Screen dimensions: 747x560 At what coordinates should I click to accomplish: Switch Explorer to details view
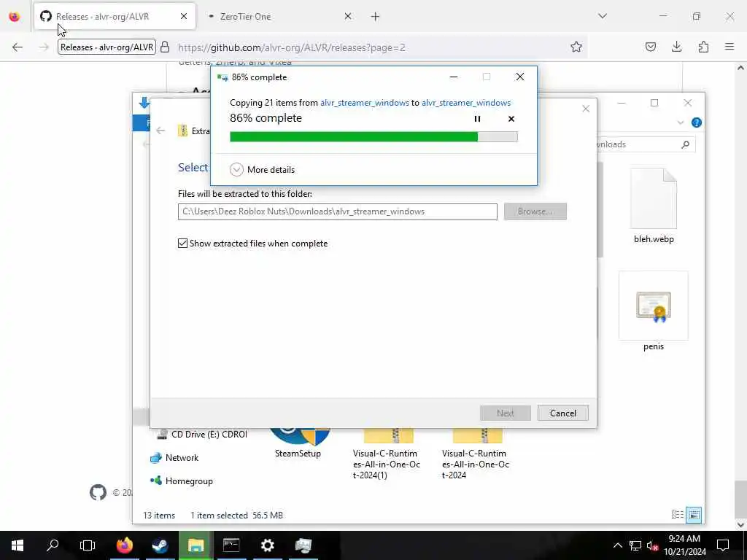coord(678,514)
